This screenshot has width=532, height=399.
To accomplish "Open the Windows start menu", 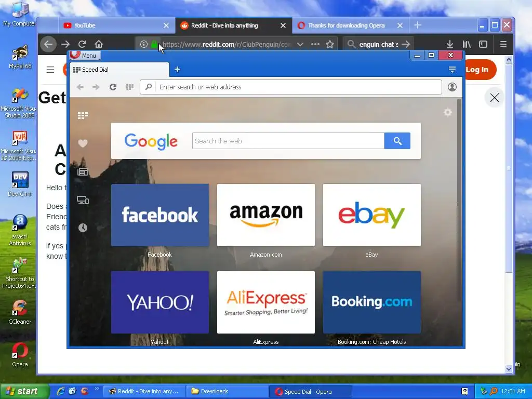I will click(x=24, y=391).
